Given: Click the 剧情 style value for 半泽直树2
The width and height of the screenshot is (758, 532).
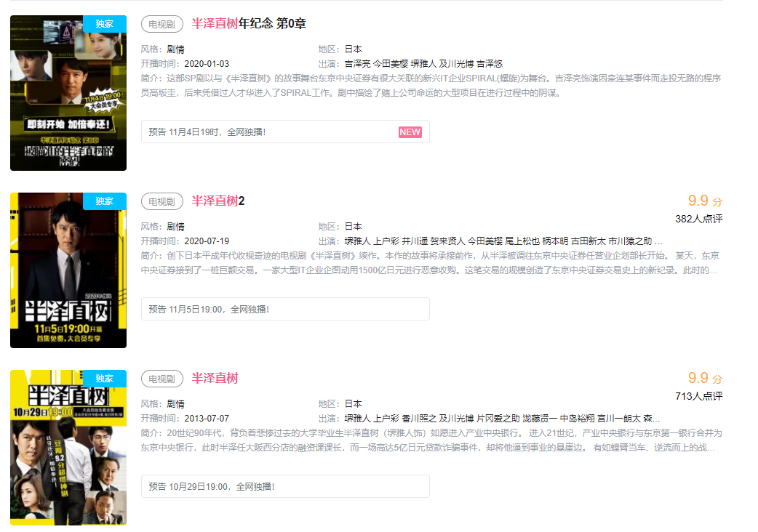Looking at the screenshot, I should point(175,227).
